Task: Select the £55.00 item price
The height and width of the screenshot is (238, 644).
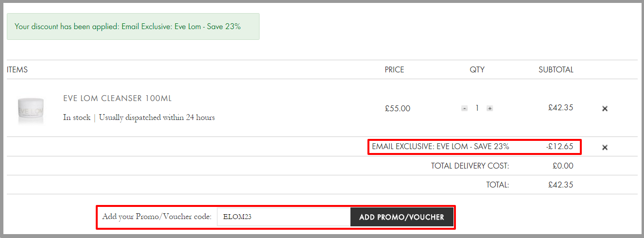Action: (398, 109)
